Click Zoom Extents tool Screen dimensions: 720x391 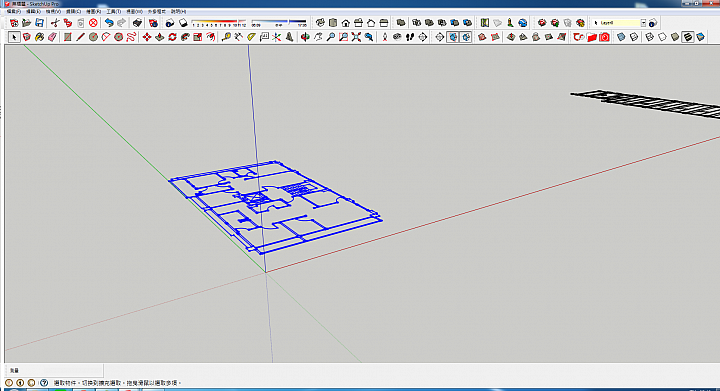click(x=356, y=37)
